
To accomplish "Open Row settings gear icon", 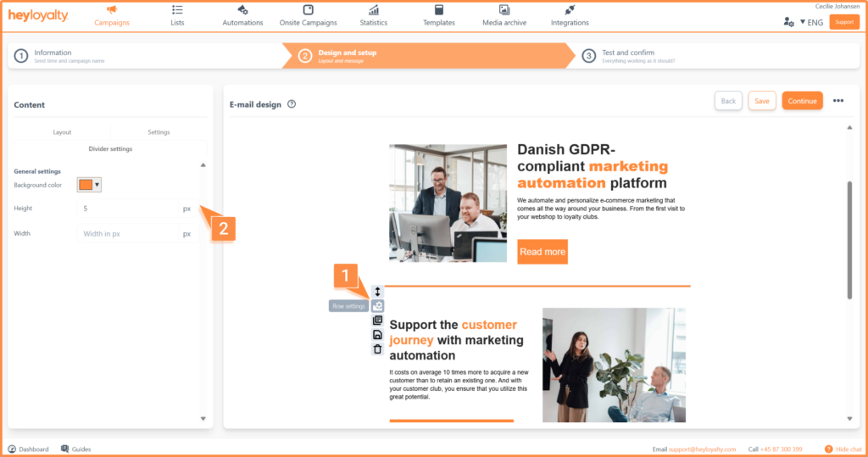I will [378, 306].
